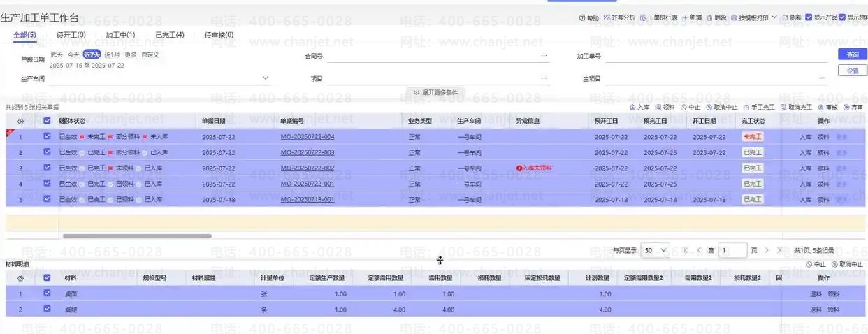The height and width of the screenshot is (334, 868).
Task: Open the 按模板打印 dropdown arrow
Action: click(774, 17)
